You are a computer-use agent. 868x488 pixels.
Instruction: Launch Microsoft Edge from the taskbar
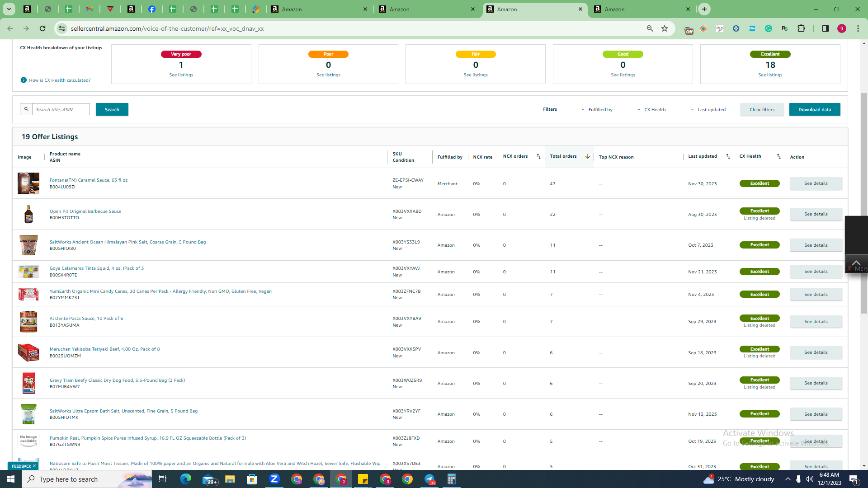186,479
